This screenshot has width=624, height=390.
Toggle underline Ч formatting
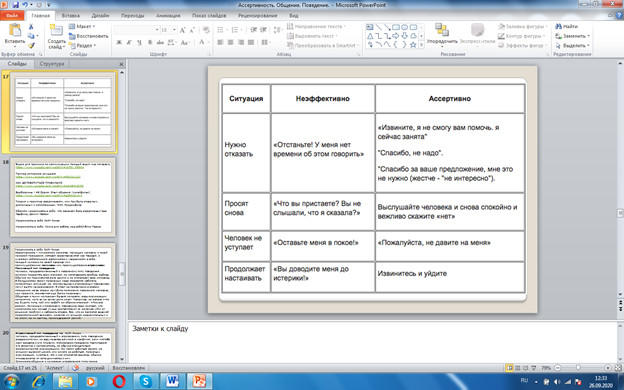[139, 42]
